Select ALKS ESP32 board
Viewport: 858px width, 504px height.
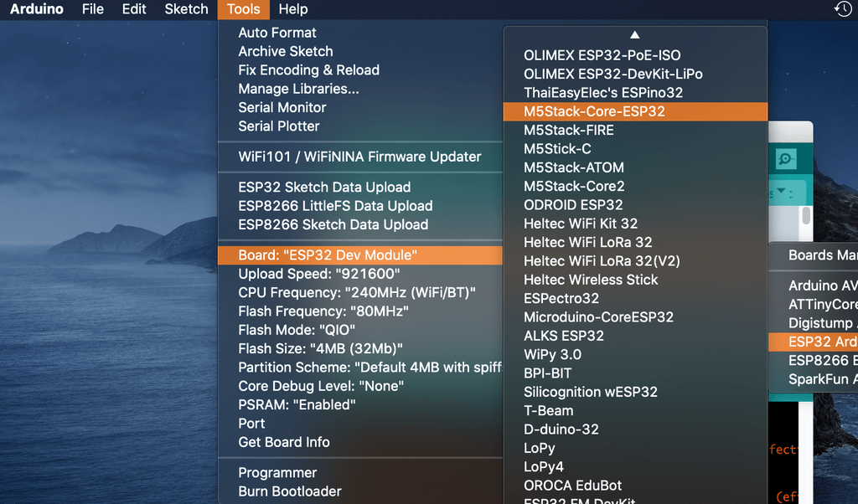(635, 337)
